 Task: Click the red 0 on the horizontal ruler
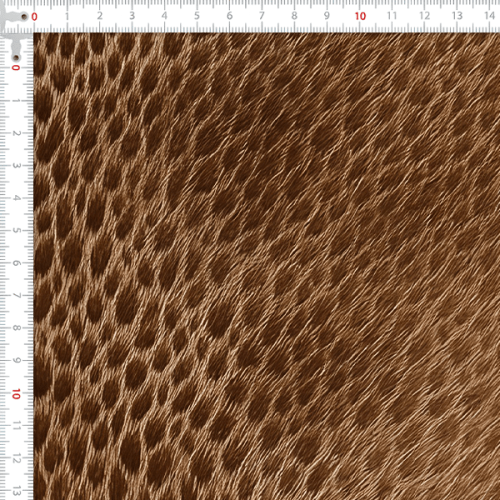coord(34,16)
